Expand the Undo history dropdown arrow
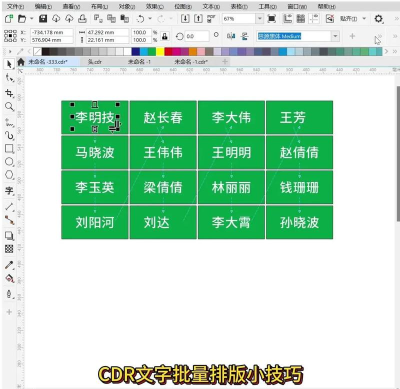400x389 pixels. tap(150, 19)
